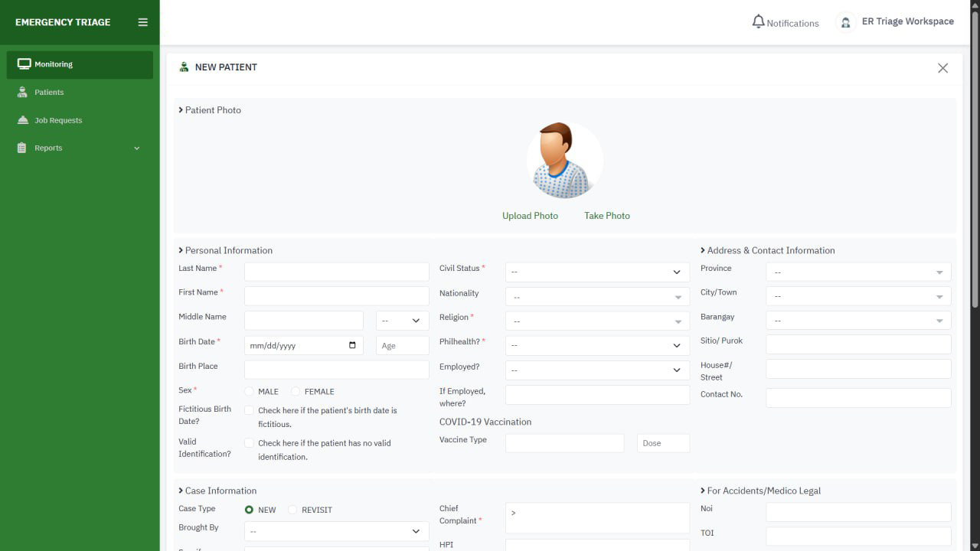Click the Job Requests bell icon
Image resolution: width=980 pixels, height=551 pixels.
22,120
